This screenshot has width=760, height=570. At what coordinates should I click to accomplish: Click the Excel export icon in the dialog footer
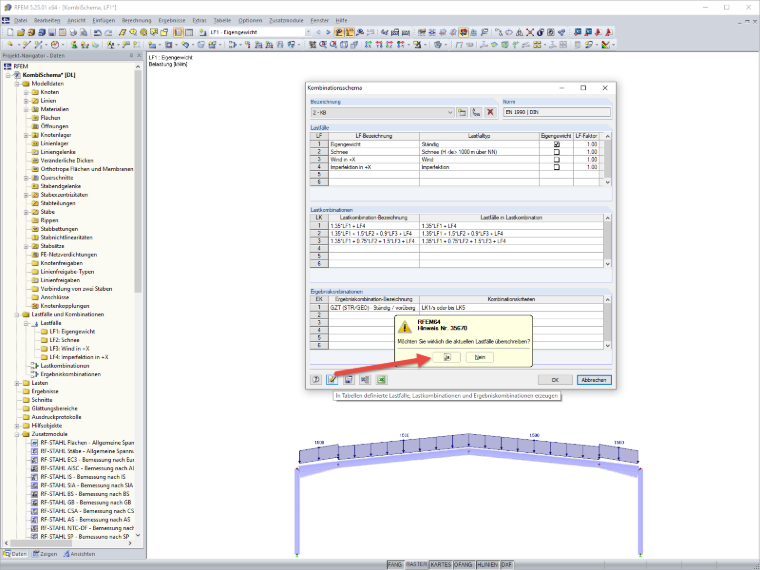coord(381,380)
